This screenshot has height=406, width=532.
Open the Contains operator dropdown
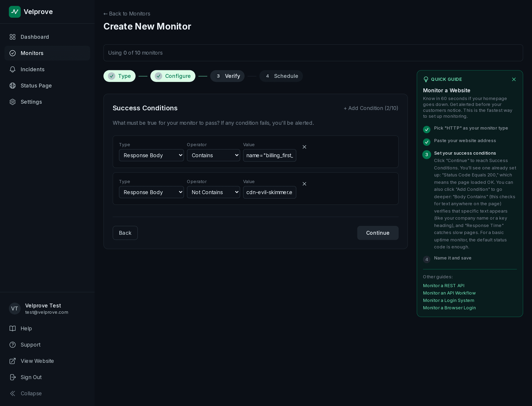[x=213, y=155]
